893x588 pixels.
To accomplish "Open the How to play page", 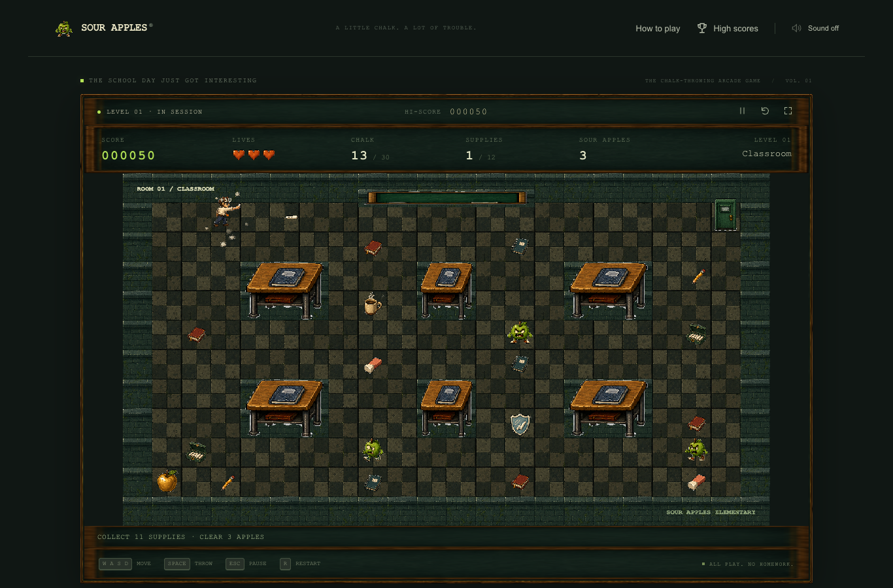I will click(658, 29).
